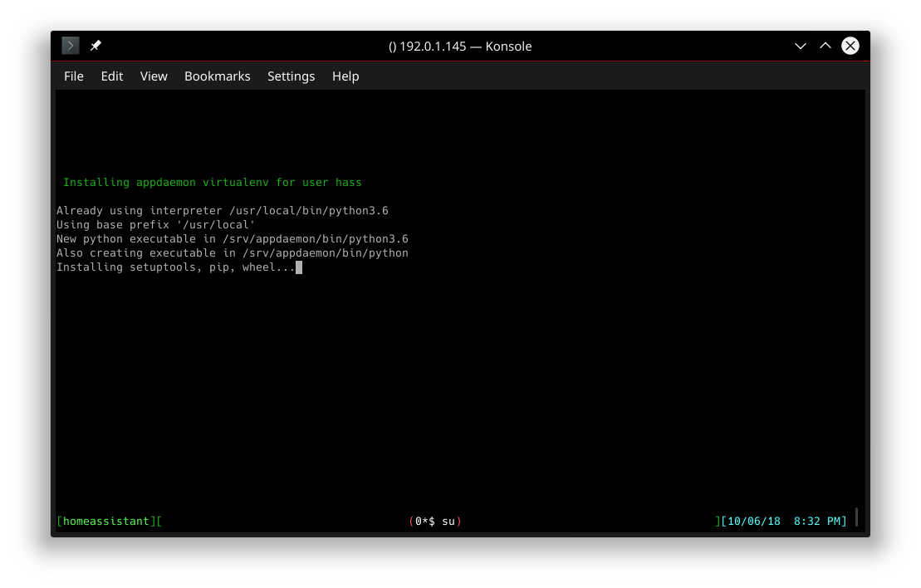Click the 'Also creating executable' line
Image resolution: width=921 pixels, height=588 pixels.
232,252
